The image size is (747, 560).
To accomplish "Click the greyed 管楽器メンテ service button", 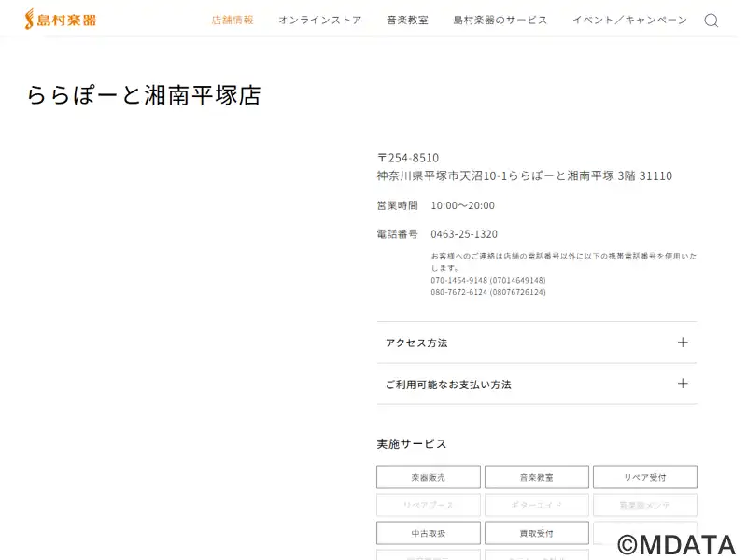I will pos(645,505).
